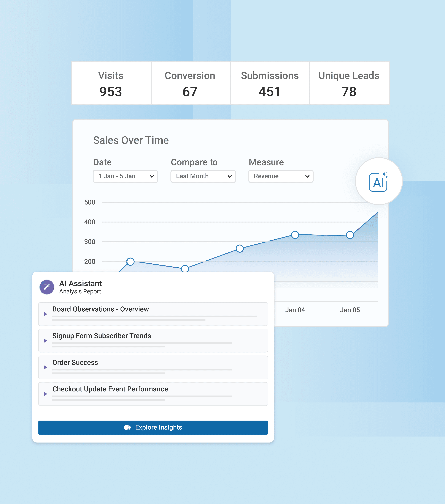Click the purple magic wand AI Assistant icon
Viewport: 445px width, 504px height.
tap(47, 287)
